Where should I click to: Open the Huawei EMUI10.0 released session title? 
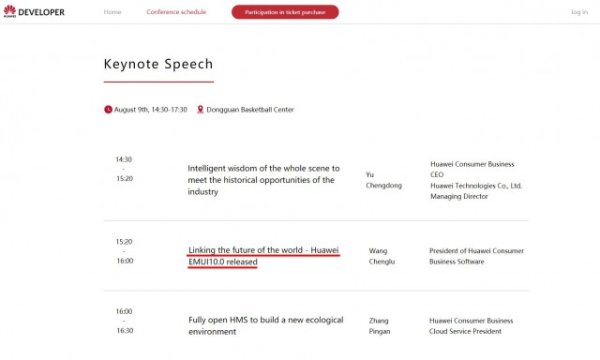(x=263, y=256)
